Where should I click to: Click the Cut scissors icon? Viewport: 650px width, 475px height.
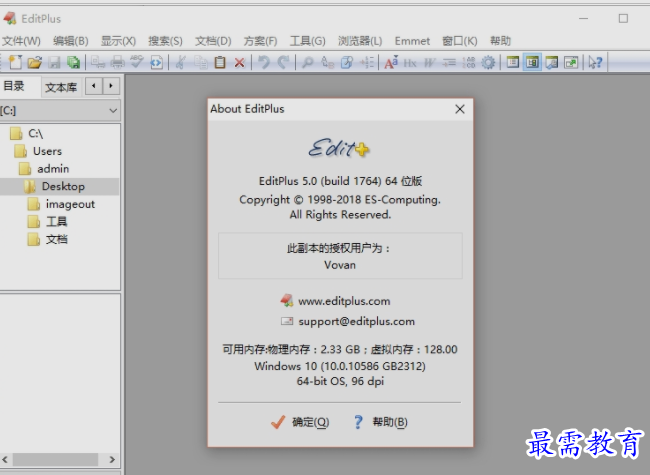click(x=180, y=63)
